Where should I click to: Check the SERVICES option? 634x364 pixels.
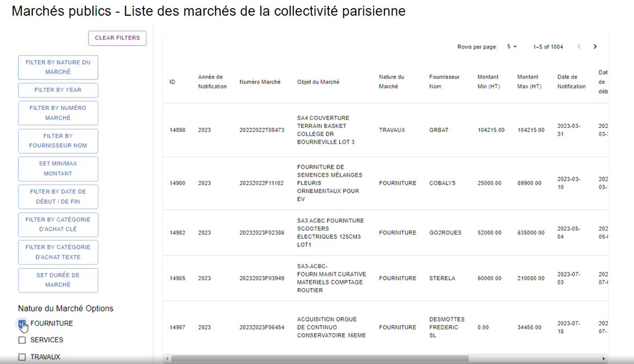22,340
